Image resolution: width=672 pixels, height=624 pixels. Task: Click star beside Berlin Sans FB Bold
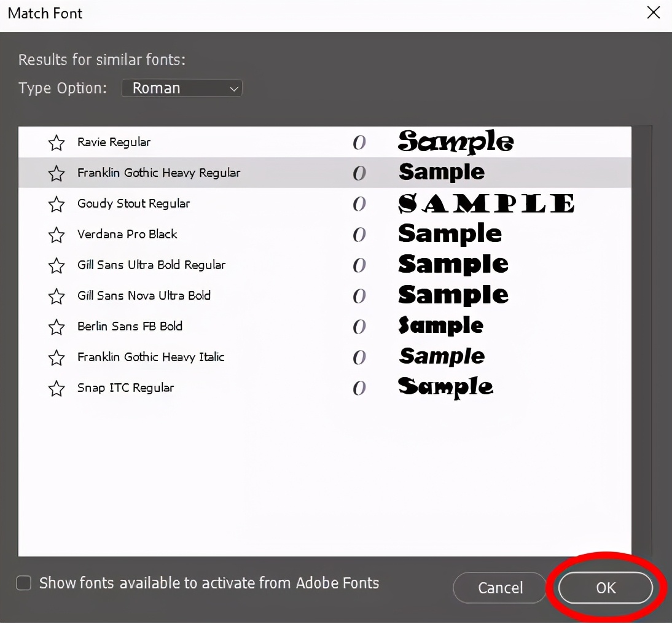coord(57,327)
